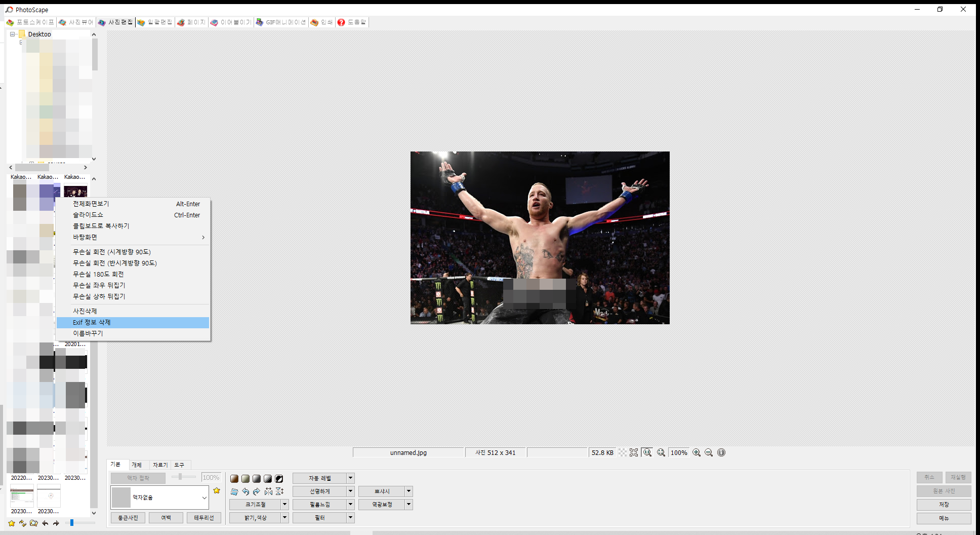980x535 pixels.
Task: Open the 뽀샤시 dropdown arrow
Action: click(x=409, y=491)
